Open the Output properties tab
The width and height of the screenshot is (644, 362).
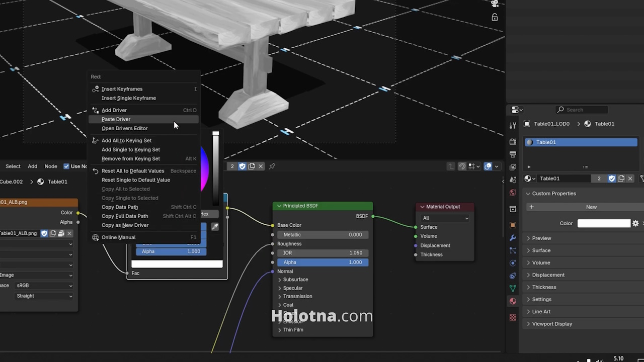[x=513, y=154]
